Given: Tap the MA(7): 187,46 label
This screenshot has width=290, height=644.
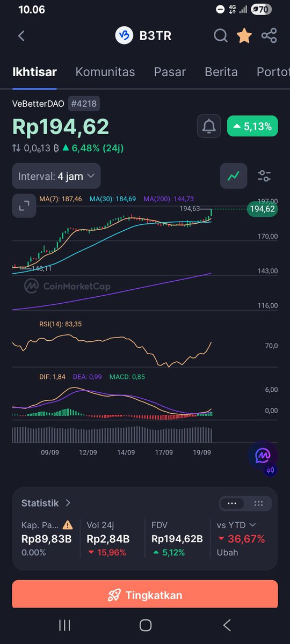Looking at the screenshot, I should [61, 199].
